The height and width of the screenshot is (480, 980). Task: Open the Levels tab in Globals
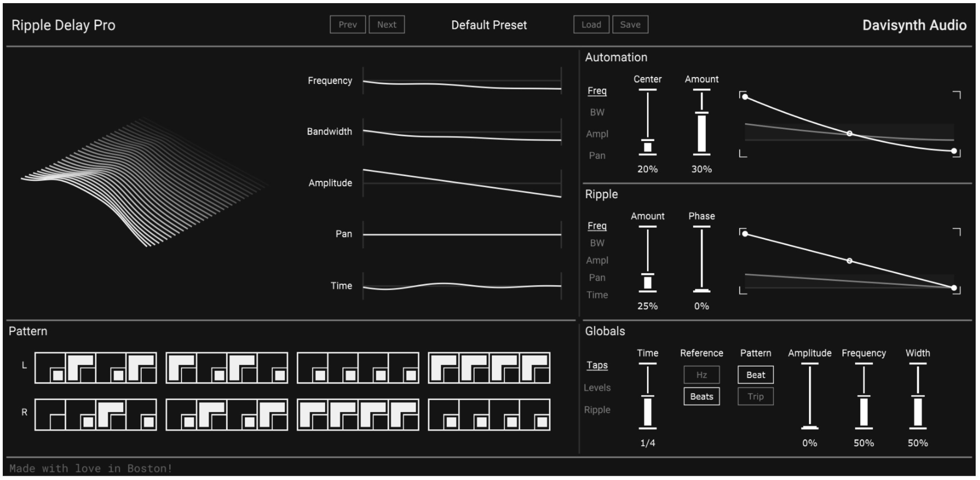[598, 388]
